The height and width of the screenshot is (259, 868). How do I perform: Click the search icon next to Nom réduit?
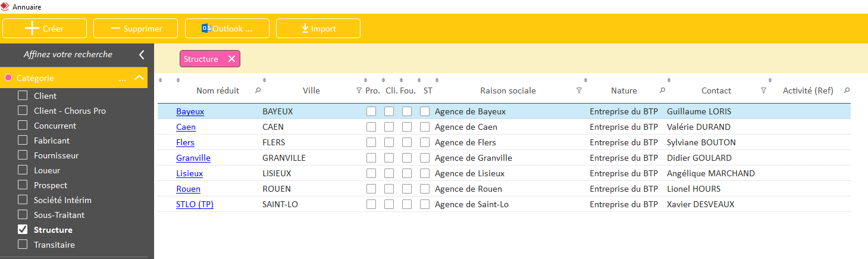click(x=258, y=91)
